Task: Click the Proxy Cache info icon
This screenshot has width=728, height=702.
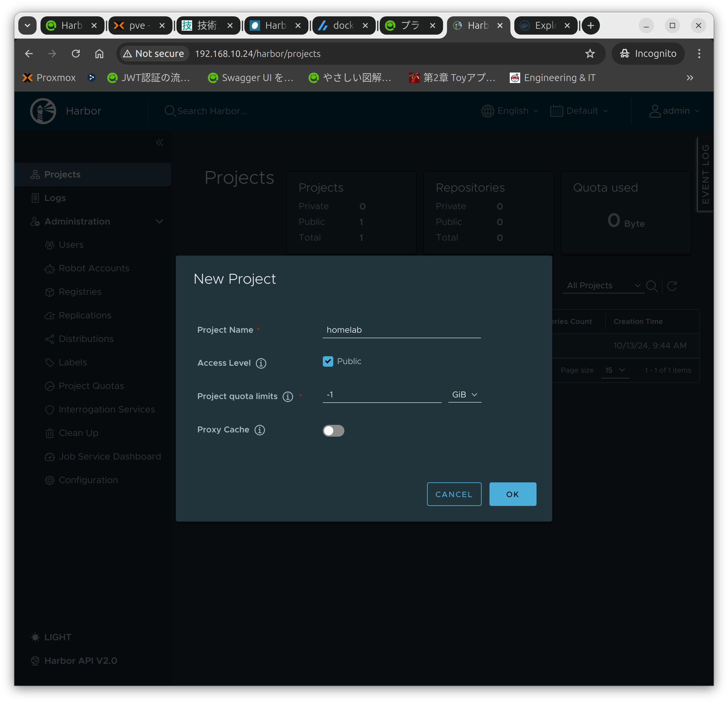Action: click(x=260, y=430)
